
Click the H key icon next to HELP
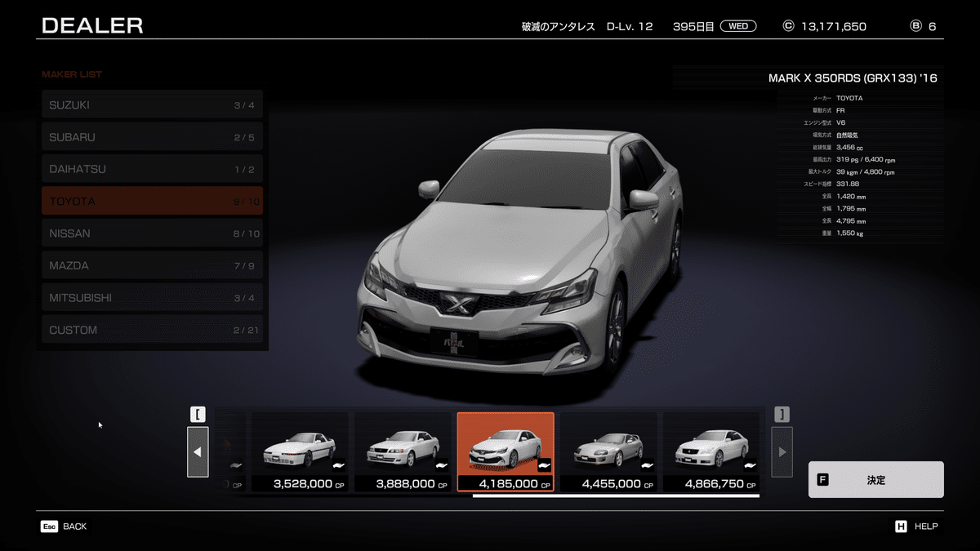tap(901, 527)
